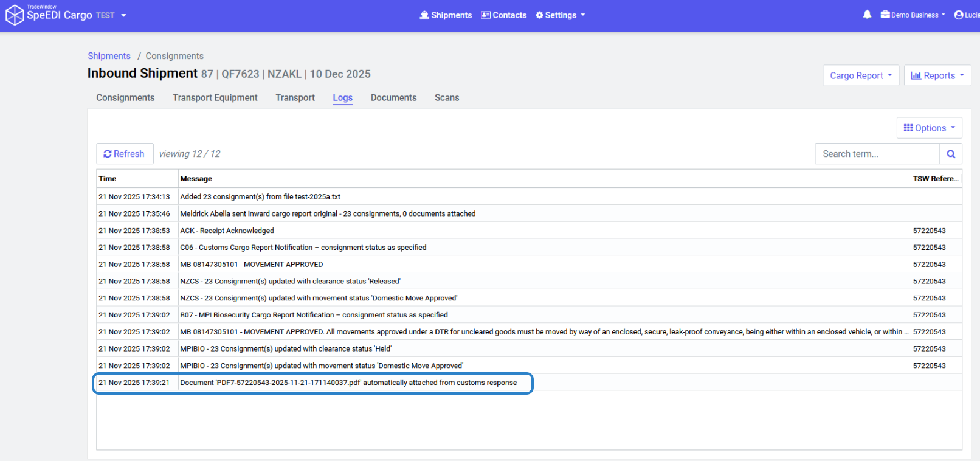Click the Consignments breadcrumb text
The height and width of the screenshot is (461, 980).
(x=174, y=56)
